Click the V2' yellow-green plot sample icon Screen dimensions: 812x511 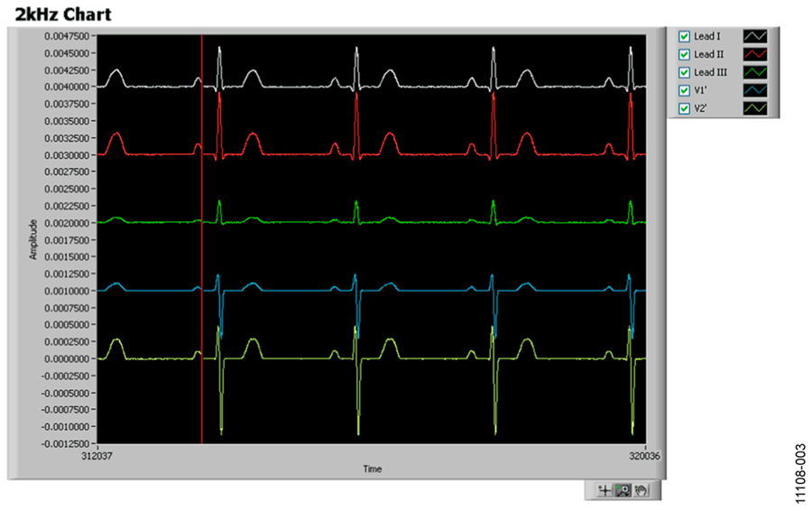pyautogui.click(x=753, y=108)
